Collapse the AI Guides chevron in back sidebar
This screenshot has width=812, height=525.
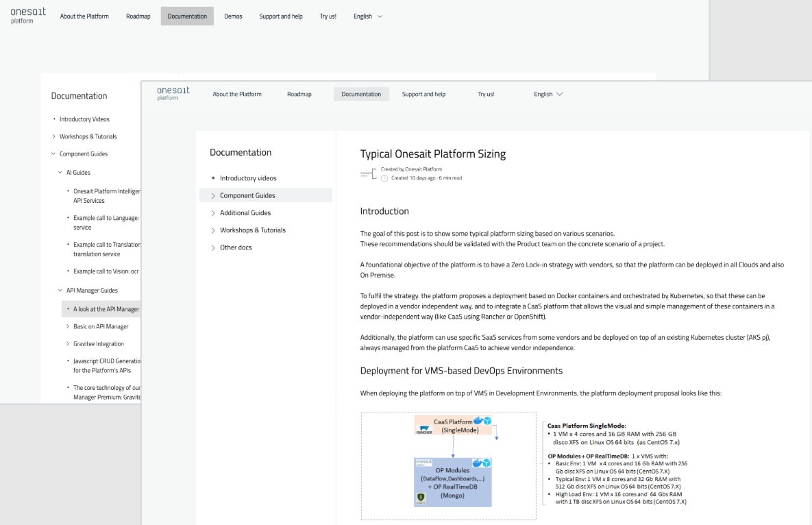[x=60, y=173]
